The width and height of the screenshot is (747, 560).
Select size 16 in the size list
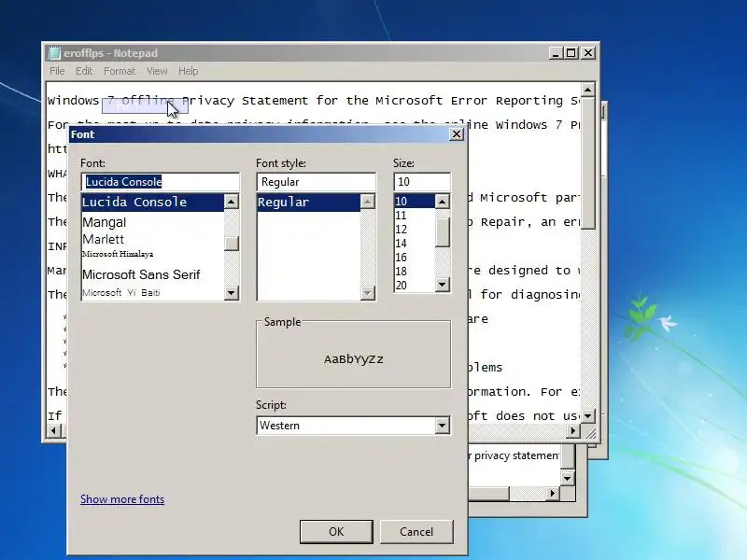point(415,258)
